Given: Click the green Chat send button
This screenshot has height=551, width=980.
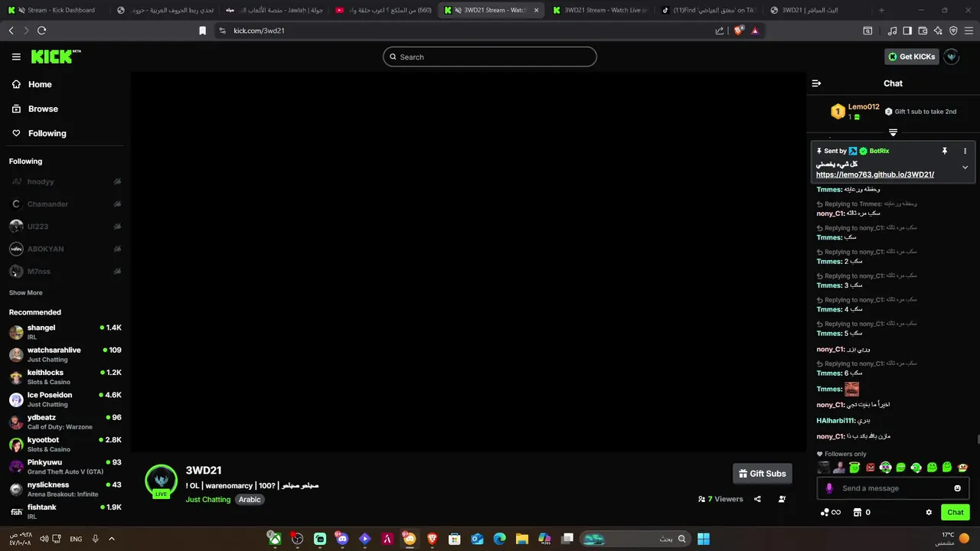Looking at the screenshot, I should [955, 513].
